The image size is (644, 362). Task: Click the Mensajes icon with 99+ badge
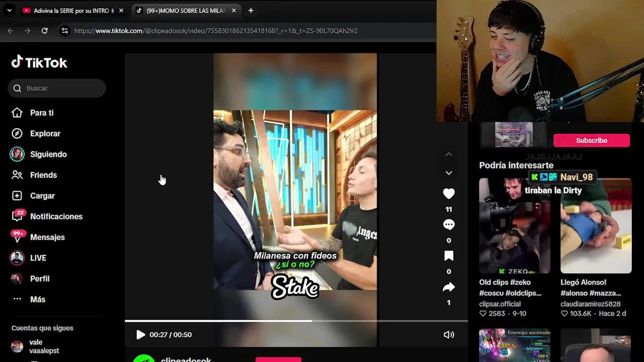point(18,236)
